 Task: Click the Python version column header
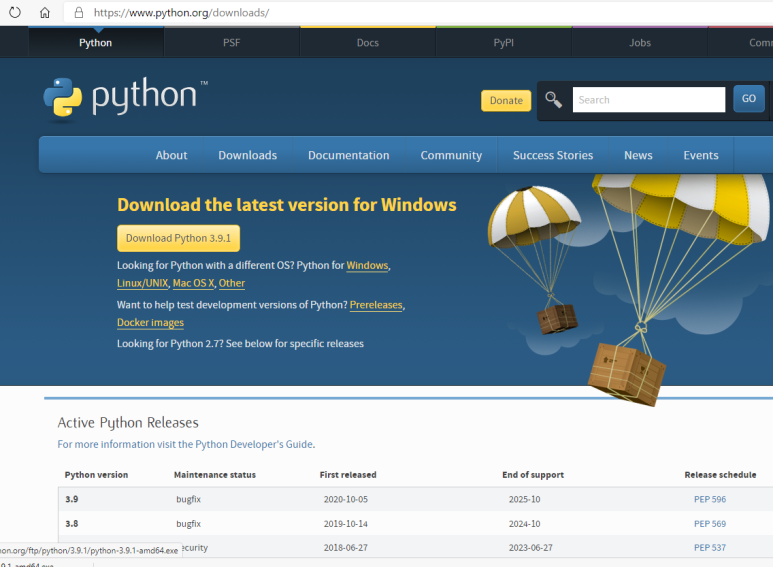click(96, 475)
